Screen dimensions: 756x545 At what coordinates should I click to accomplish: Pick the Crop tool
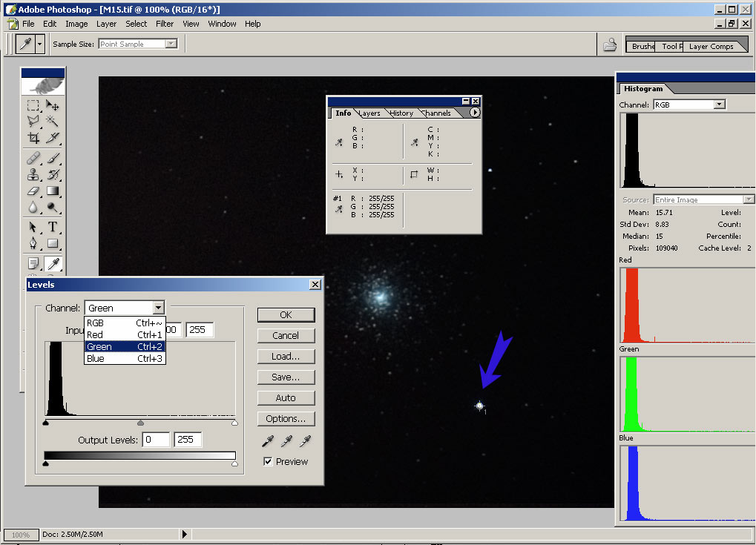[x=33, y=137]
